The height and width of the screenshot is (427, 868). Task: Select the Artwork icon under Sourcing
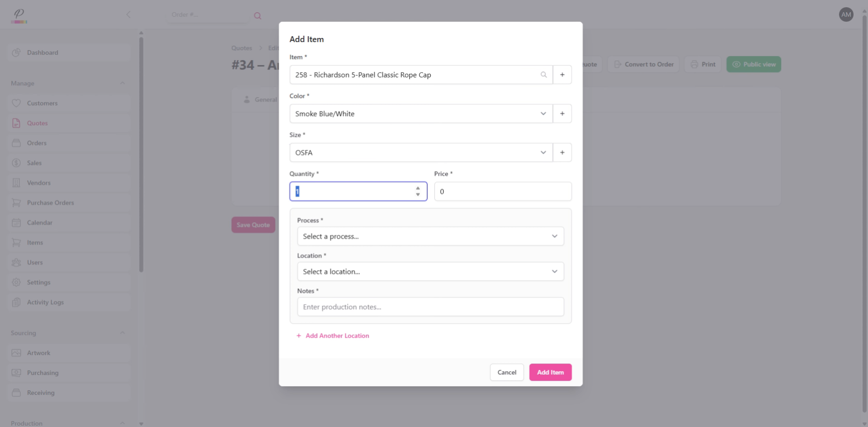tap(16, 353)
